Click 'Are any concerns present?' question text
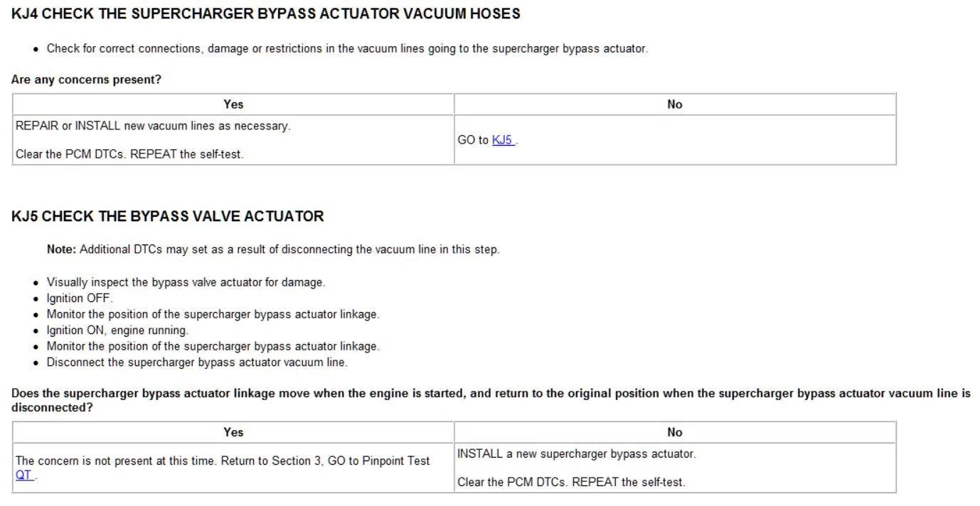This screenshot has height=506, width=980. tap(86, 80)
